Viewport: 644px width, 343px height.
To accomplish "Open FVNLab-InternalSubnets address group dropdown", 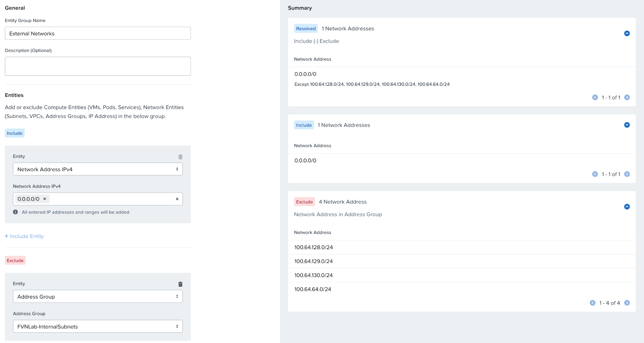I will pyautogui.click(x=97, y=326).
